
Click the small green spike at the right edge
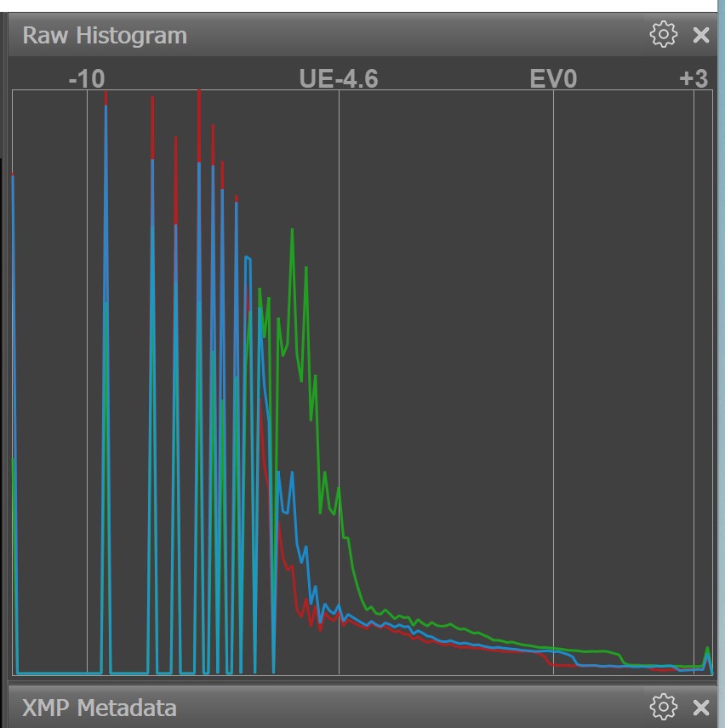click(708, 648)
